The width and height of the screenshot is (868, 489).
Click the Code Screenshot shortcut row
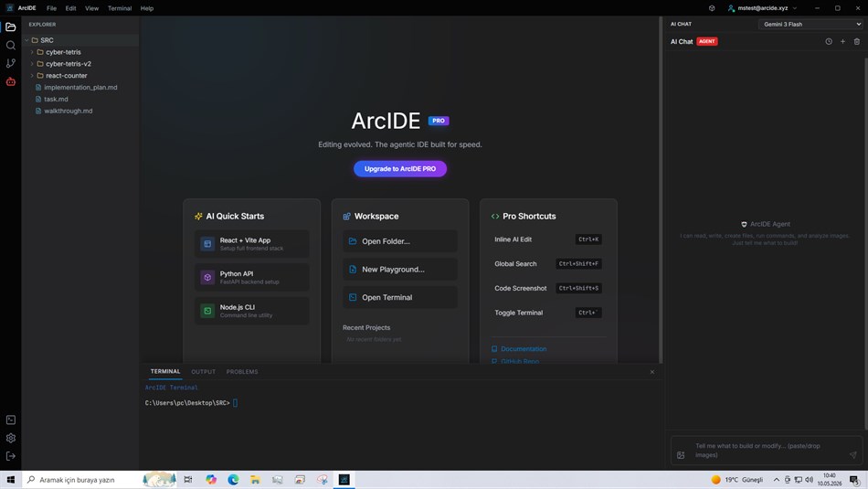coord(548,289)
